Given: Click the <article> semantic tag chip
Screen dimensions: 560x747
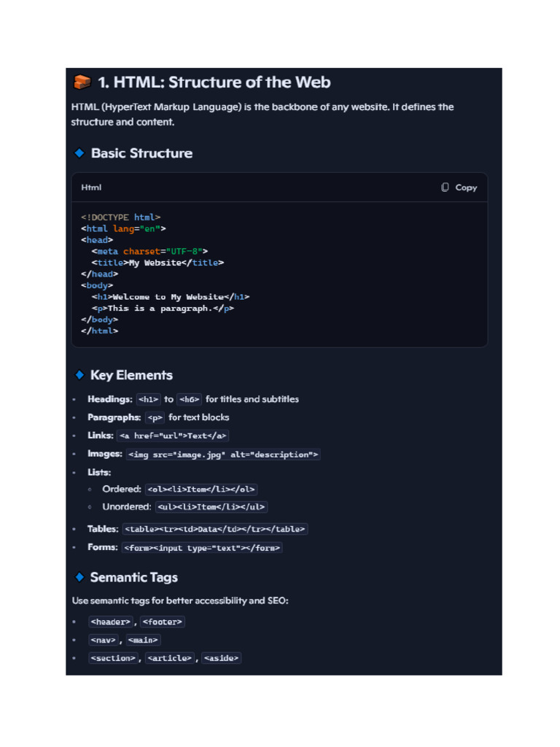Looking at the screenshot, I should click(x=170, y=658).
